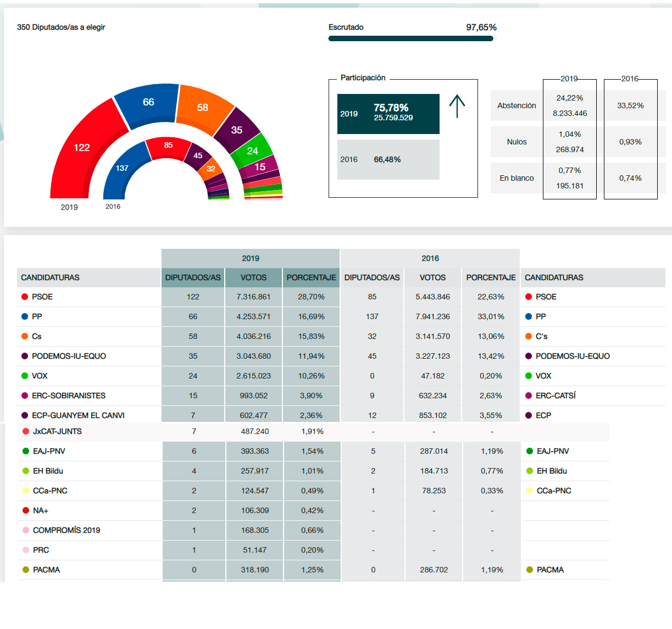The width and height of the screenshot is (672, 629).
Task: Open the JxCAT-JUNTS row label
Action: [57, 431]
